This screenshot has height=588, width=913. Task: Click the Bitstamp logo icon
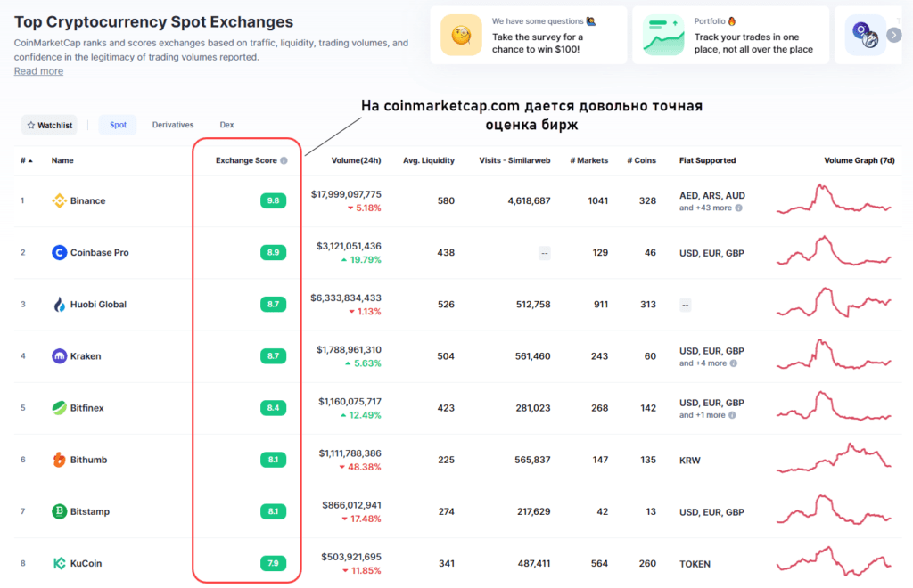tap(60, 511)
